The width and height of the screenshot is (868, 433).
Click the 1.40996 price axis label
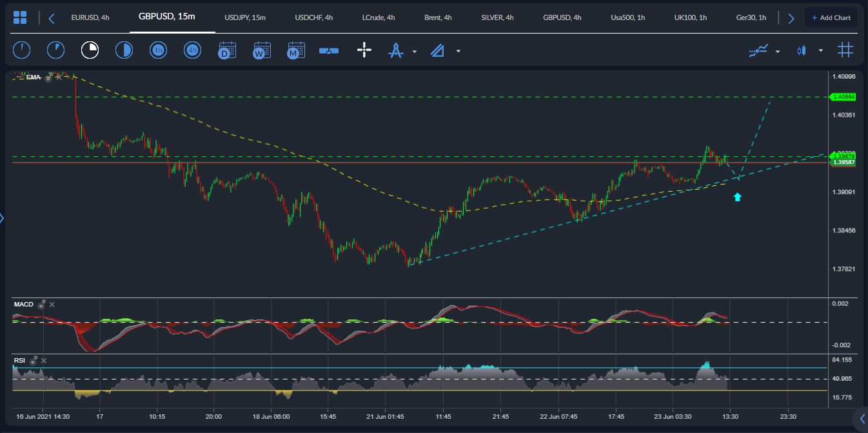[843, 77]
